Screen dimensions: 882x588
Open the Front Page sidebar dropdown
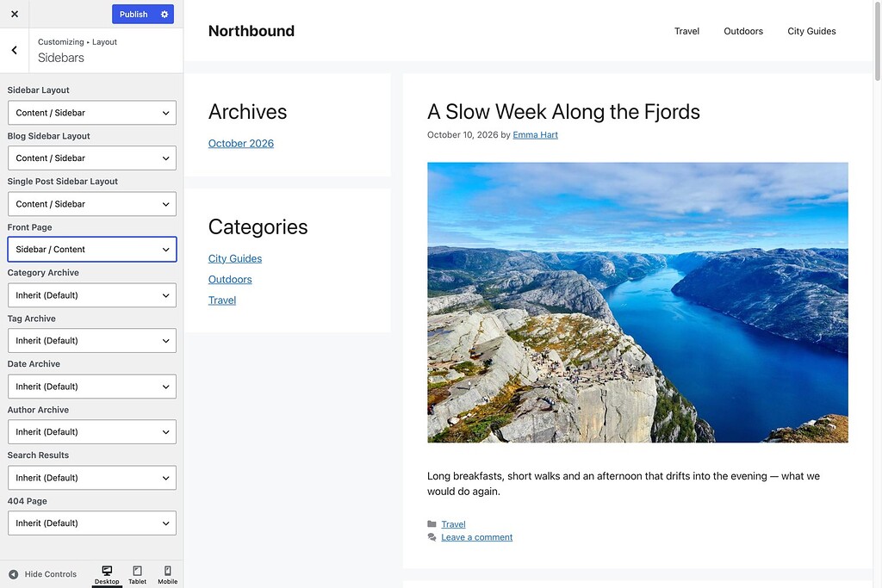click(x=91, y=249)
